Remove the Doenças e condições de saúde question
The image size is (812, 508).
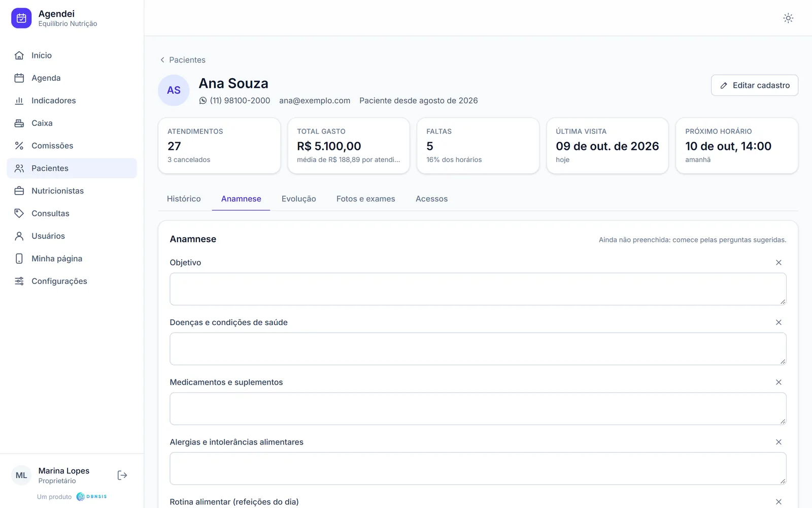pos(779,323)
